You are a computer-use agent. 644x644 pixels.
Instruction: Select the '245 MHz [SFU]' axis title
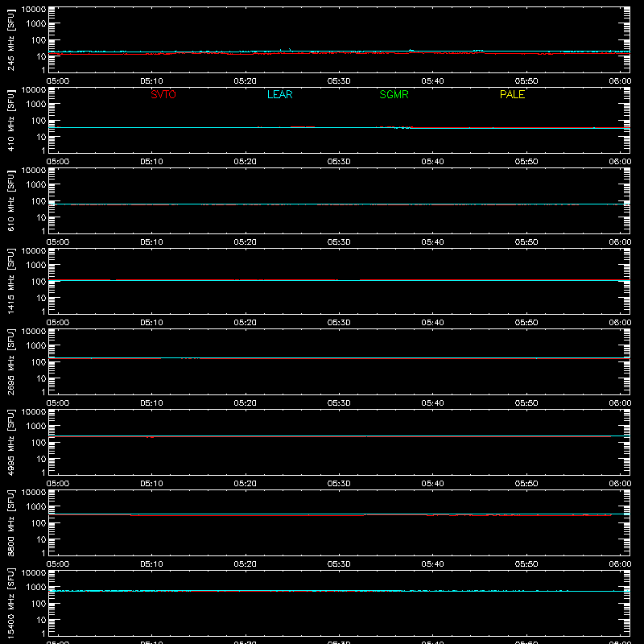[11, 39]
